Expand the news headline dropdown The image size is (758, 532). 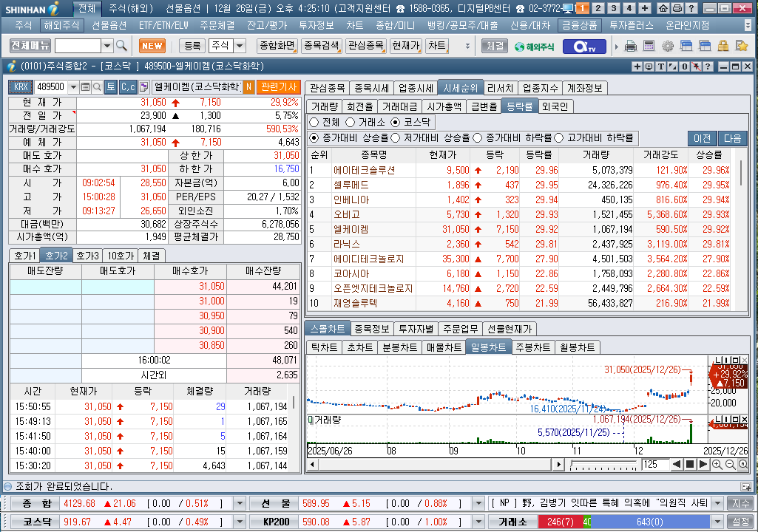point(717,503)
